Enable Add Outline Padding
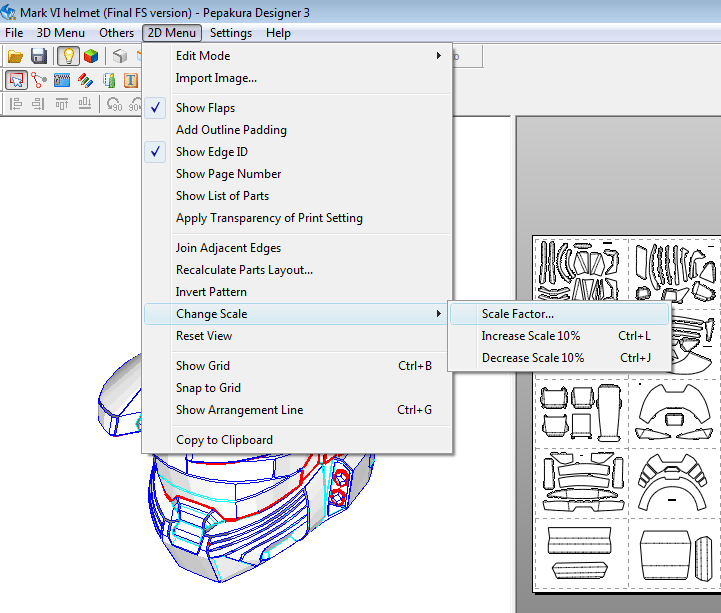 [x=298, y=130]
